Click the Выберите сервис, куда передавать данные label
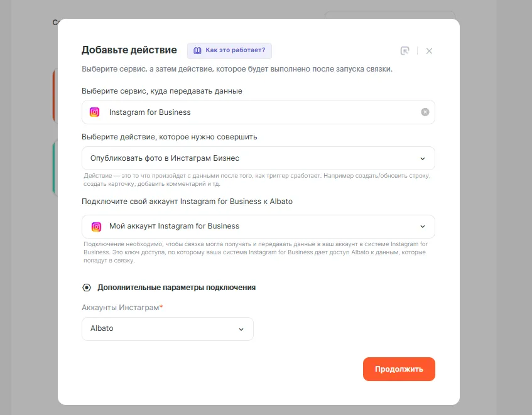532x415 pixels. click(162, 91)
